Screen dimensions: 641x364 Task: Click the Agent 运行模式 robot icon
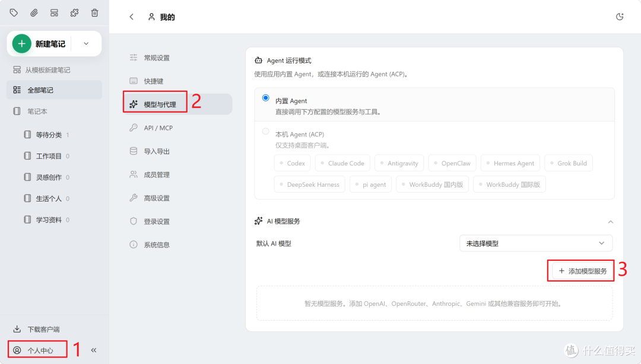(258, 60)
